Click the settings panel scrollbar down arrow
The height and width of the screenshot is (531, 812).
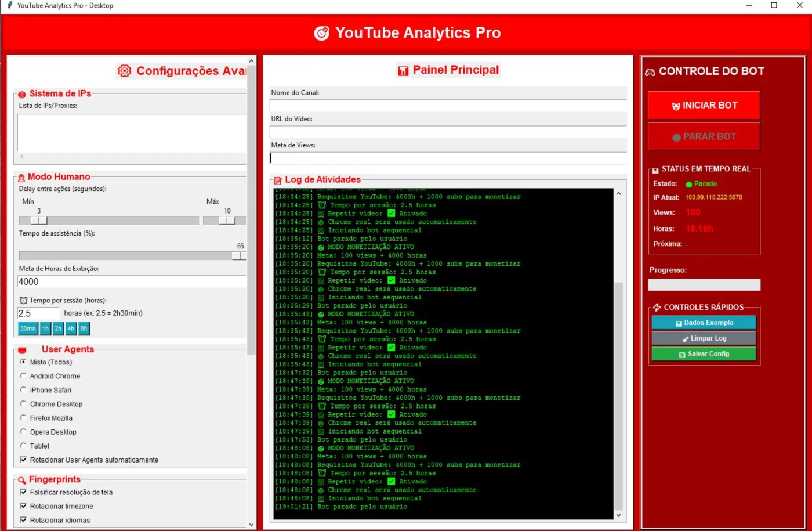[x=251, y=524]
